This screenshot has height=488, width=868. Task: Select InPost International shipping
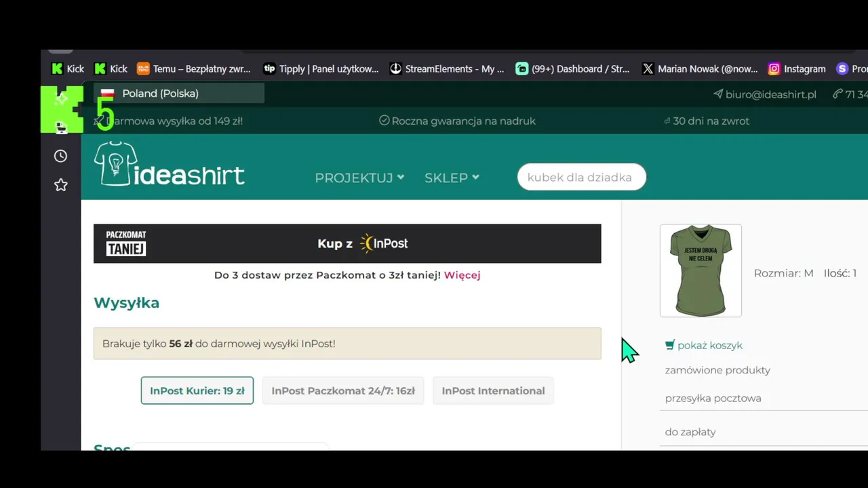[x=493, y=390]
